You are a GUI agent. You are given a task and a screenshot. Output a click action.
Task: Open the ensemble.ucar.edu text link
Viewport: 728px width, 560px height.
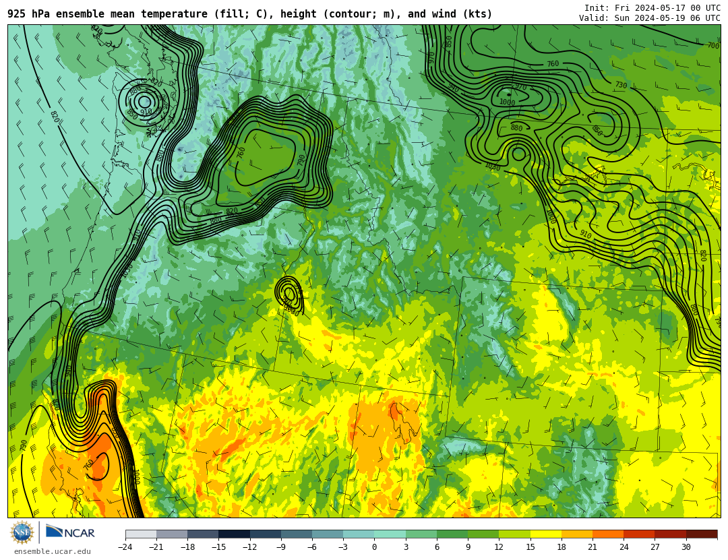click(53, 552)
